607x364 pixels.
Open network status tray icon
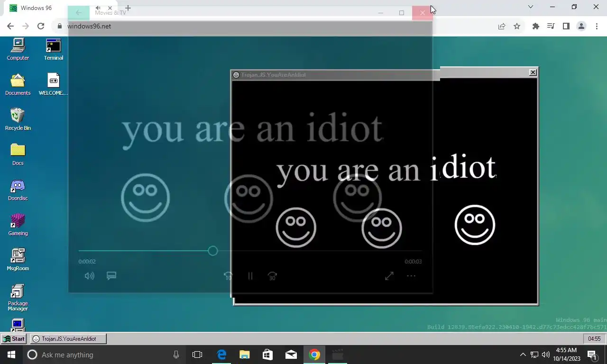point(534,355)
